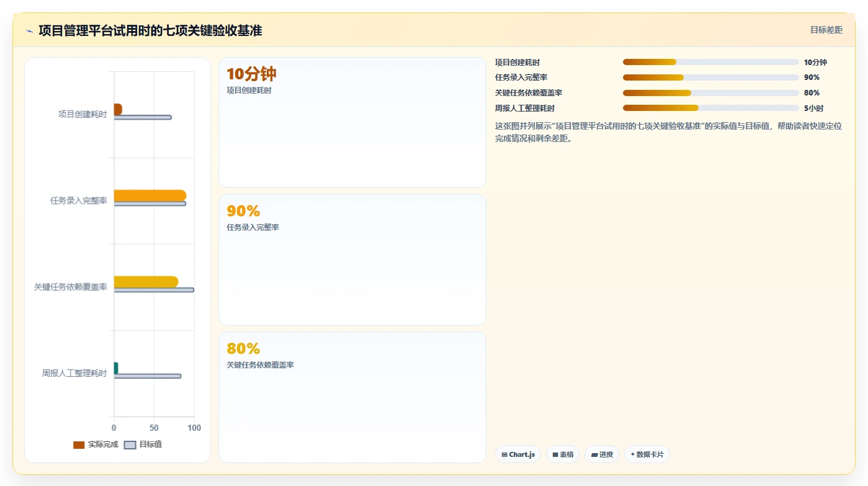Viewport: 868px width, 486px height.
Task: Click the 100 tick on the chart axis
Action: (194, 428)
